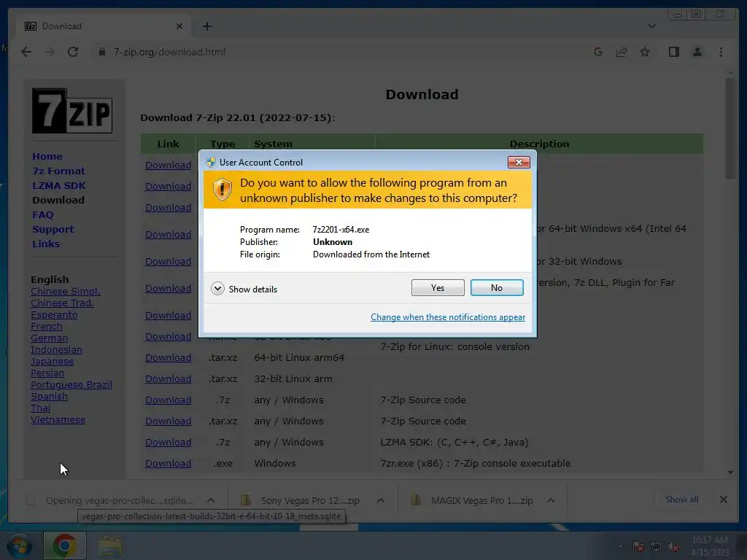Open Support sidebar link
The height and width of the screenshot is (560, 747).
tap(53, 230)
